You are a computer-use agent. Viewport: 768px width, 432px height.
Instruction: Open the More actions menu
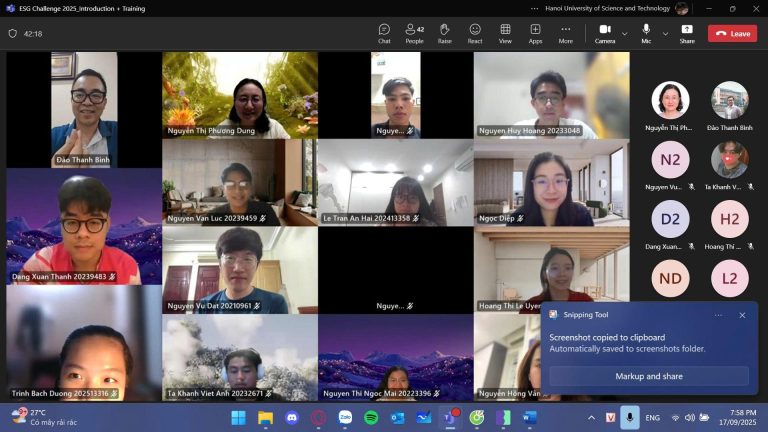click(566, 34)
